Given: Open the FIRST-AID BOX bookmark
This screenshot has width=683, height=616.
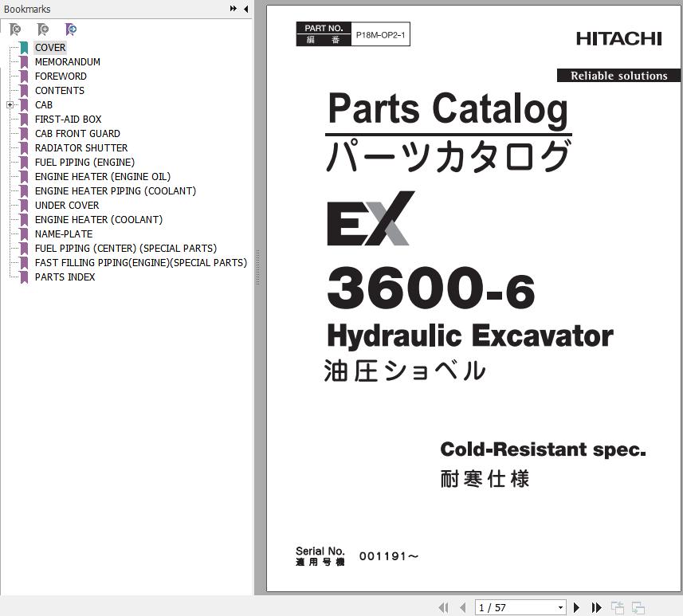Looking at the screenshot, I should click(68, 120).
